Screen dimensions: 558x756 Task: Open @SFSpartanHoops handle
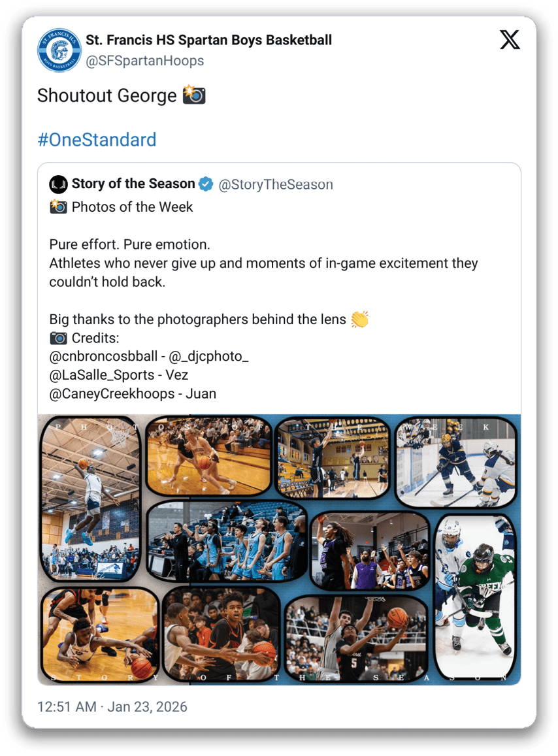[144, 61]
